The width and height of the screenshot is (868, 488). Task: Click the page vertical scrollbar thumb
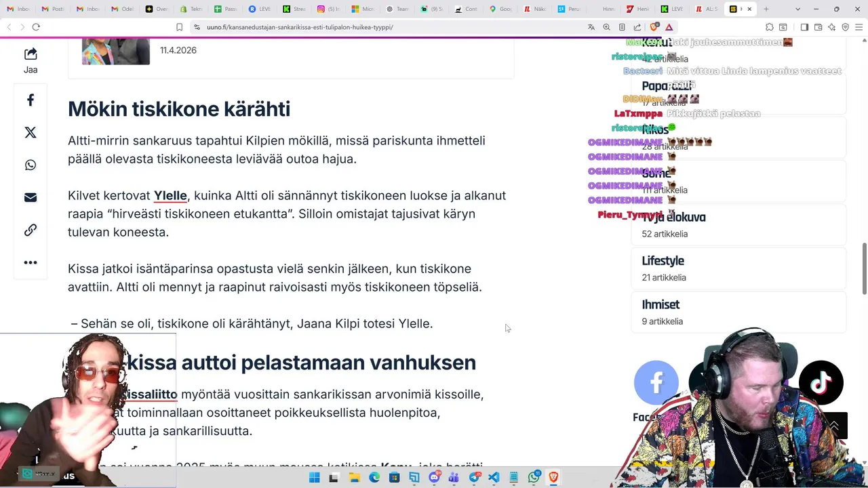[x=864, y=268]
